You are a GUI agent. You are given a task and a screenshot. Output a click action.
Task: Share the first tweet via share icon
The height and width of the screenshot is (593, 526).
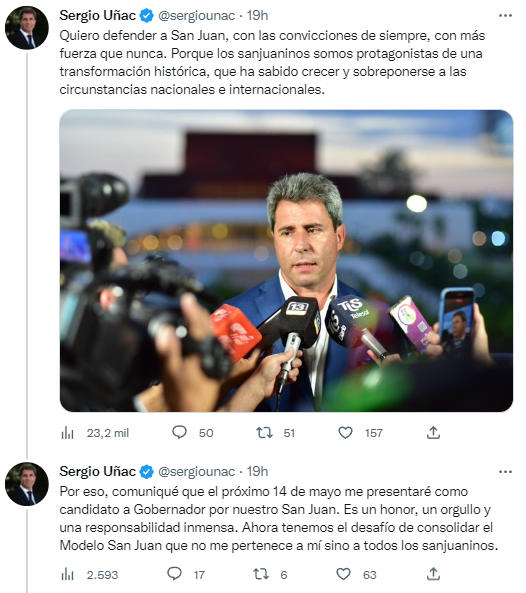433,432
